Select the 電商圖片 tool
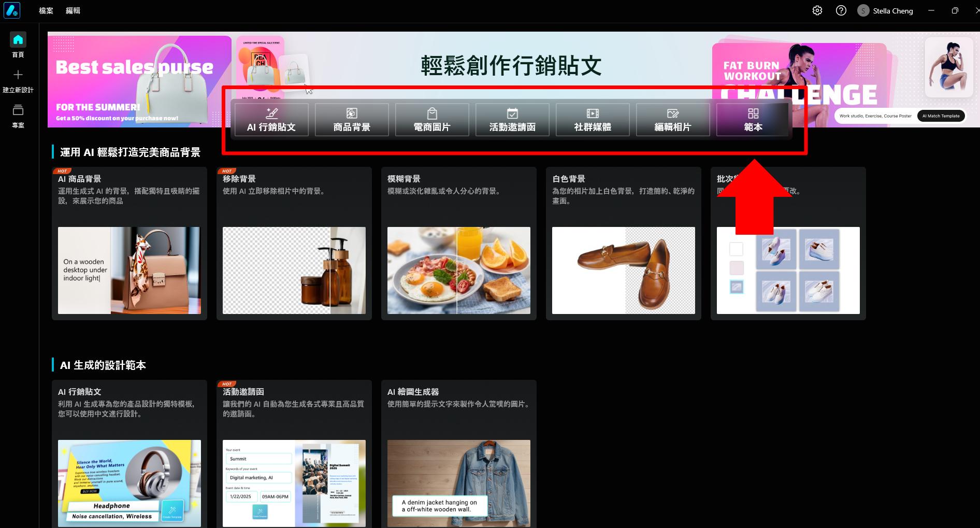980x528 pixels. coord(432,120)
